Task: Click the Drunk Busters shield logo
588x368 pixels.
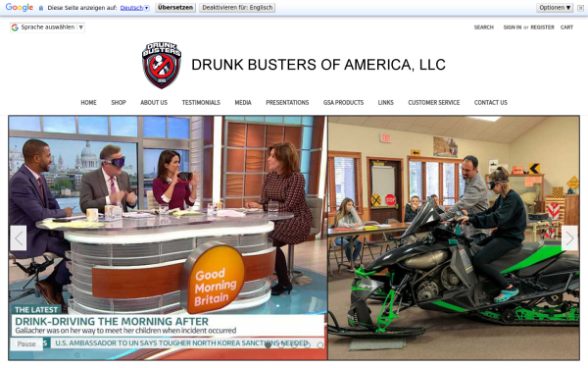Action: (162, 66)
